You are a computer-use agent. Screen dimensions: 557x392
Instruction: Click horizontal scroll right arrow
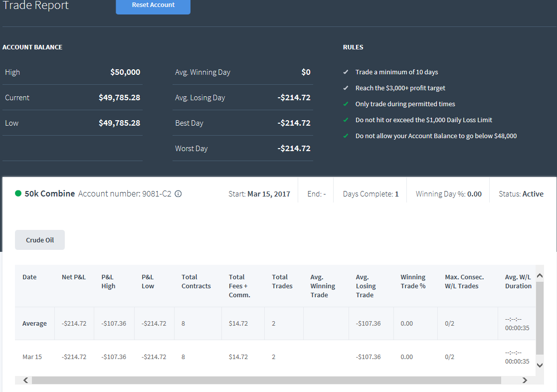pos(525,380)
